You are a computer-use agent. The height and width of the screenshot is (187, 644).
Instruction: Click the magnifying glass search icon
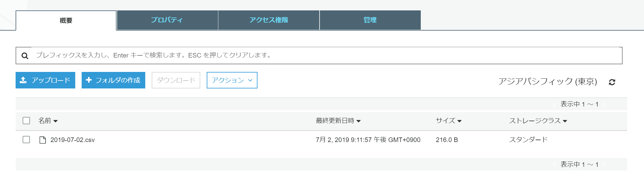click(x=25, y=55)
